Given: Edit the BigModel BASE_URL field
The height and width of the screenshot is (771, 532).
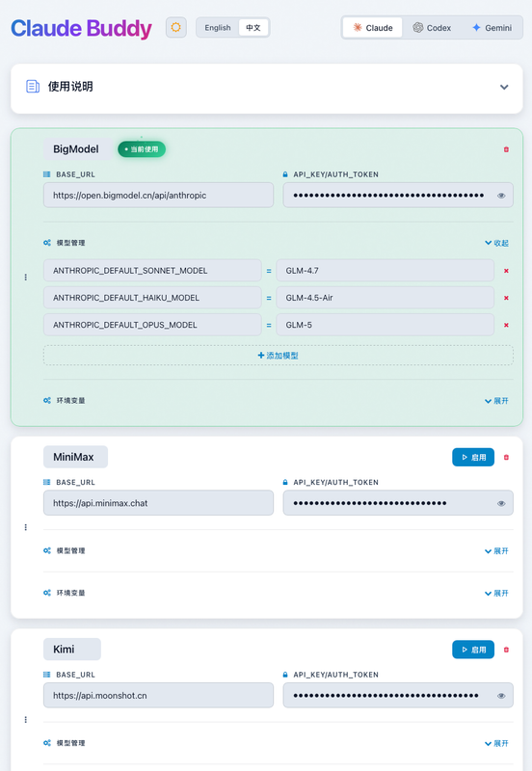Looking at the screenshot, I should pos(158,196).
